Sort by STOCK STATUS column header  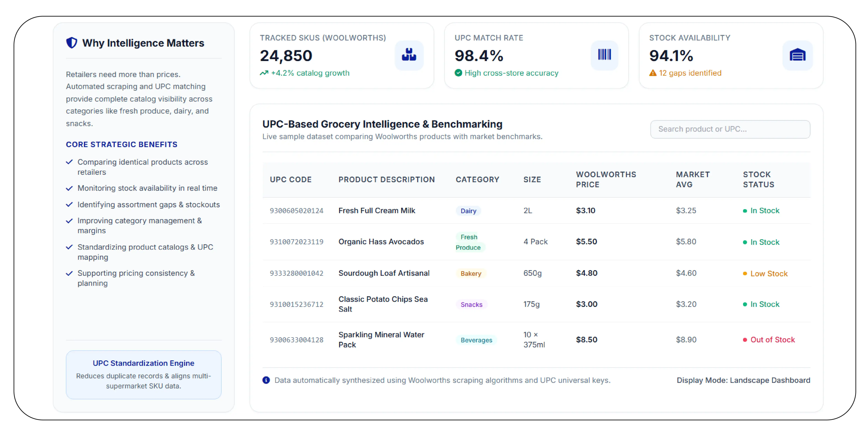click(x=759, y=180)
